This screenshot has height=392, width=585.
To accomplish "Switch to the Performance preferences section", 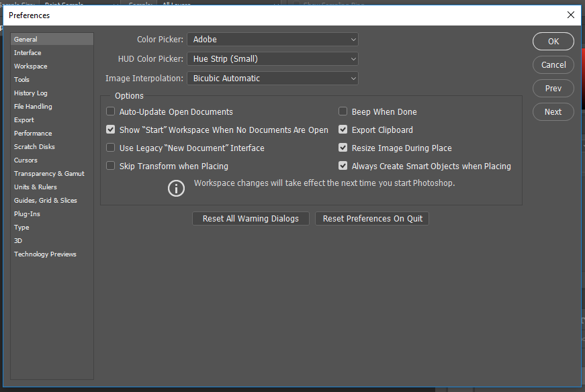I will [33, 134].
